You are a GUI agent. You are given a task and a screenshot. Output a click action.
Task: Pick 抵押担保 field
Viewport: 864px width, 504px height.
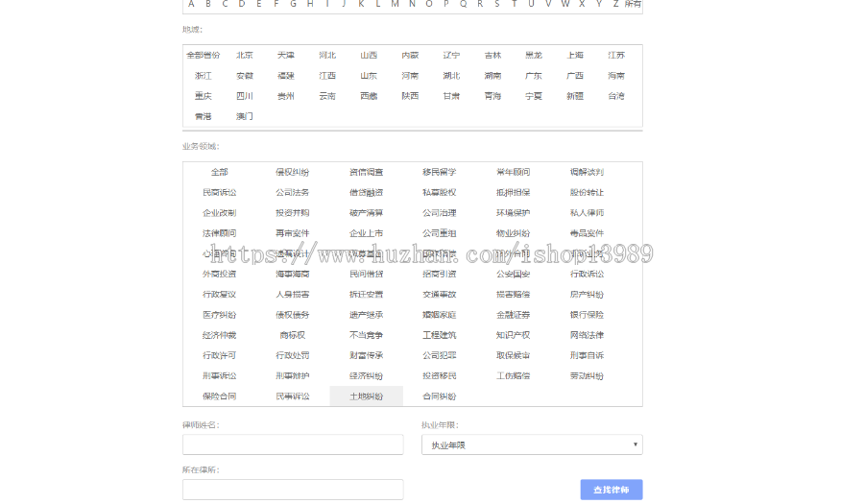pos(513,192)
